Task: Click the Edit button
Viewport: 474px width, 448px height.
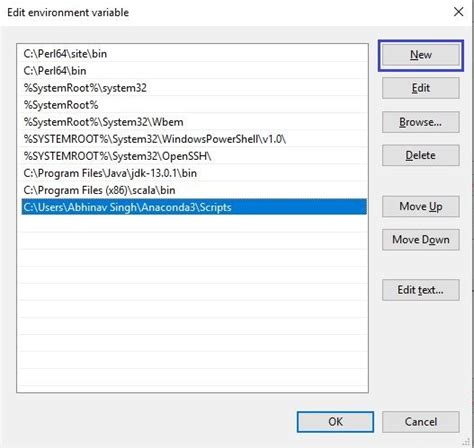Action: [421, 88]
